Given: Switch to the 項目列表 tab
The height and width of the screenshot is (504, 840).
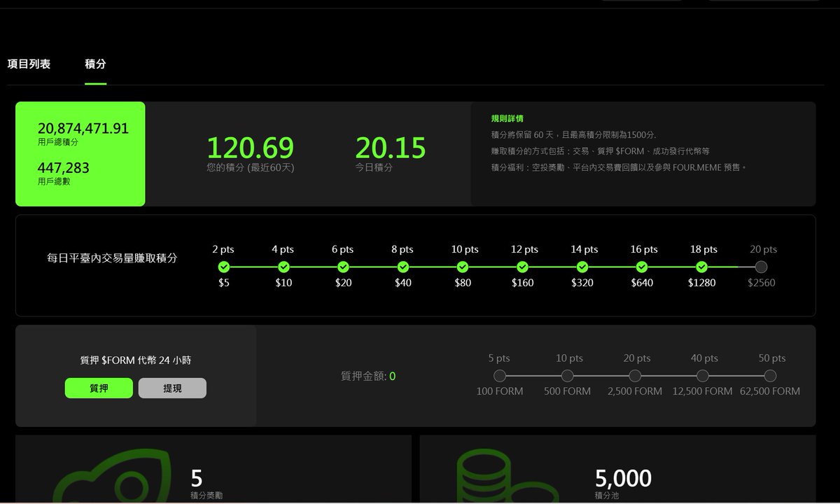Looking at the screenshot, I should pos(29,64).
